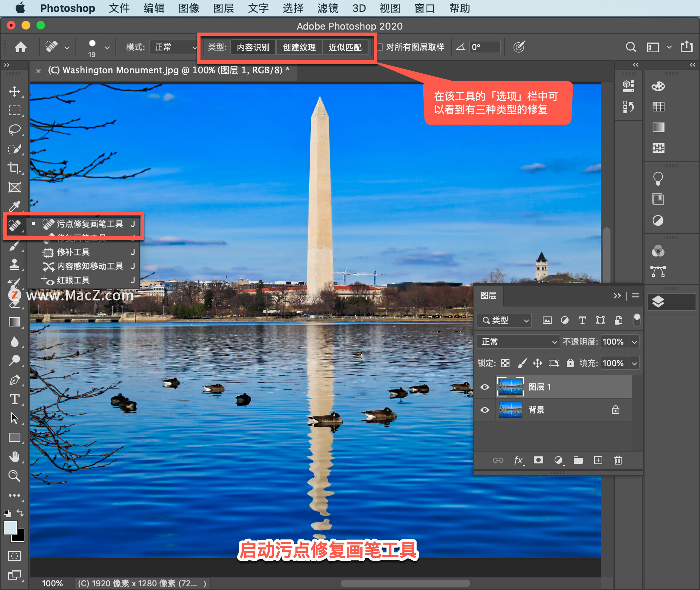Select the Move tool
Viewport: 700px width, 590px height.
coord(14,91)
